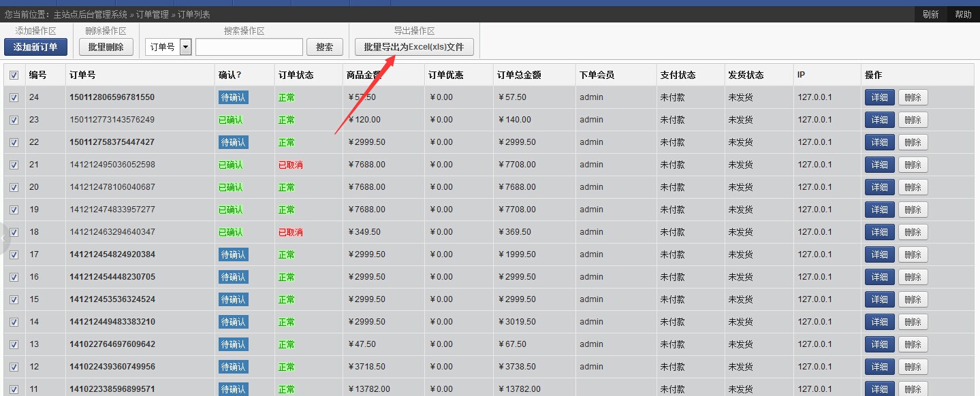
Task: Toggle the select-all checkbox in table header
Action: click(14, 75)
